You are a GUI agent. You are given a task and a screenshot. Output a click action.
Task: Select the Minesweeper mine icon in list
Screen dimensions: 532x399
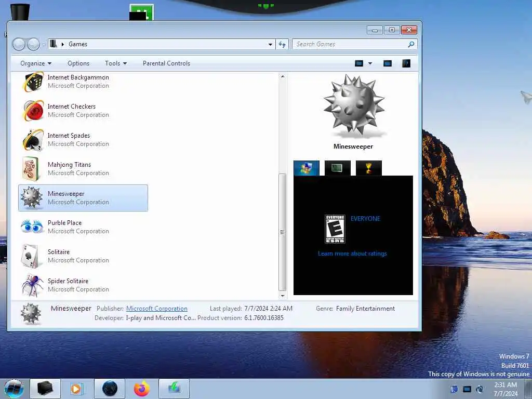32,197
